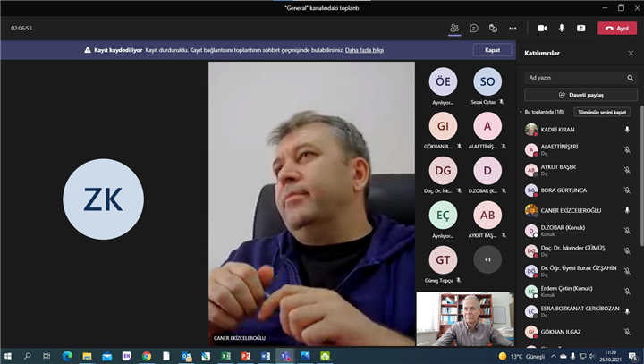Open the share content tray icon
The height and width of the screenshot is (364, 644).
coord(580,28)
